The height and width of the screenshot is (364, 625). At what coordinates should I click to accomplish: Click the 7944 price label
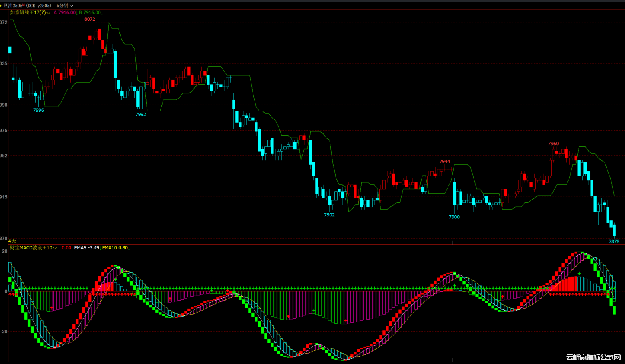444,162
